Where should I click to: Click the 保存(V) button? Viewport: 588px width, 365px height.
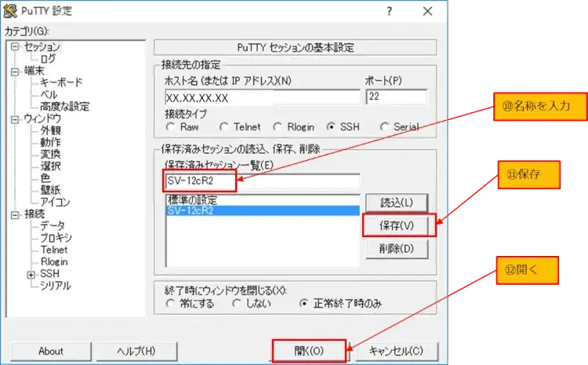pos(397,225)
